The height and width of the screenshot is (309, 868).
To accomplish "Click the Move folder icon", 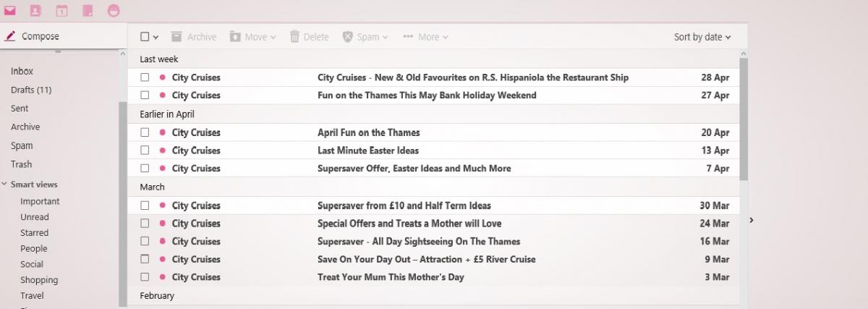I will [x=235, y=37].
